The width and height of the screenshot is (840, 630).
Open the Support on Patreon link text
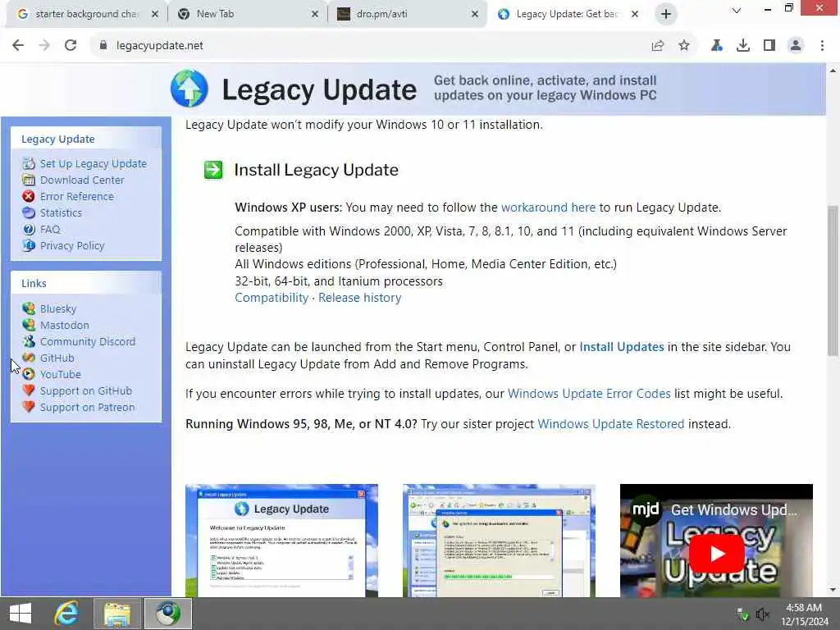click(87, 407)
